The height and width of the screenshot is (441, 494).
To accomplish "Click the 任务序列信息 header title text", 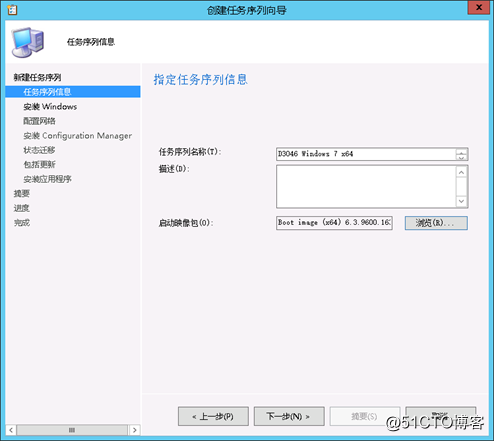I will 91,42.
